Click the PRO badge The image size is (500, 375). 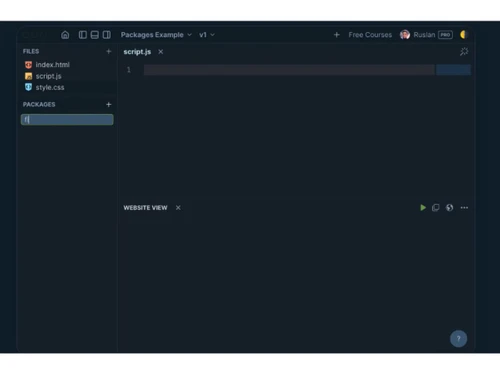click(445, 35)
